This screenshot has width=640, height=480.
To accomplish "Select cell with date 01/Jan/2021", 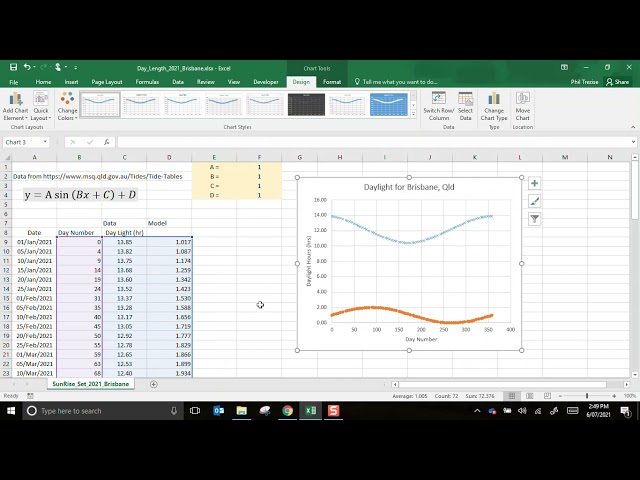I will tap(34, 242).
